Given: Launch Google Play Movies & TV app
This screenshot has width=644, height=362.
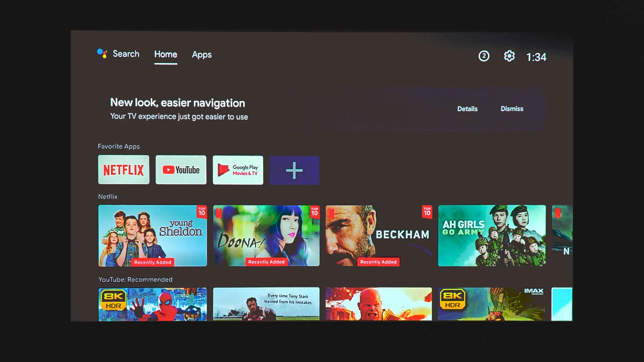Looking at the screenshot, I should click(238, 170).
